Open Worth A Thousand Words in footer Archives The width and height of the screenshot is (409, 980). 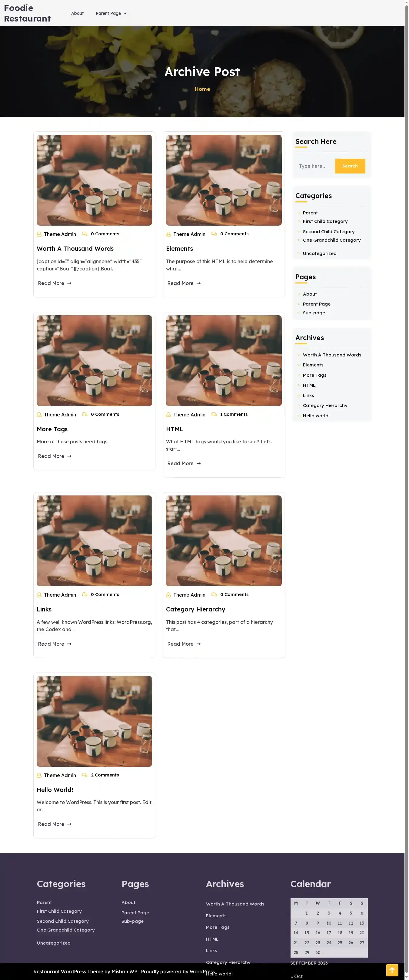[x=235, y=904]
